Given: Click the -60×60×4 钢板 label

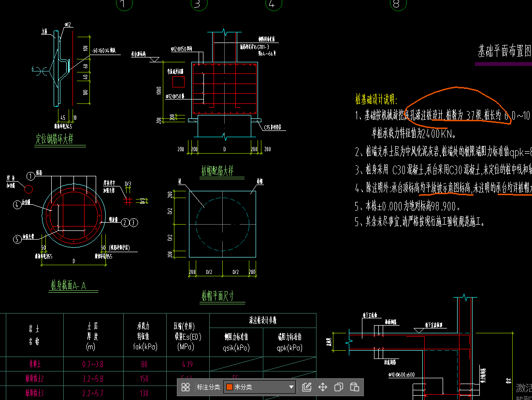Looking at the screenshot, I should [x=103, y=50].
